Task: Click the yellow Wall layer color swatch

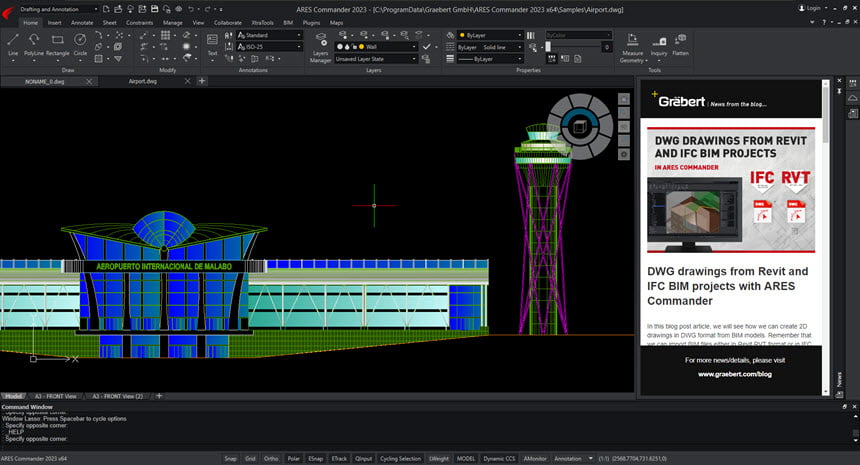Action: point(361,47)
